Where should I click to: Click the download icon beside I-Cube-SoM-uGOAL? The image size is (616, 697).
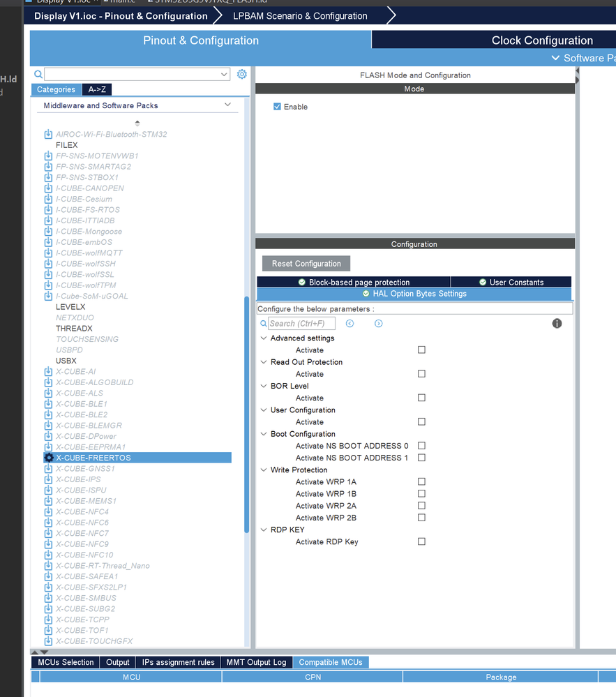(48, 296)
